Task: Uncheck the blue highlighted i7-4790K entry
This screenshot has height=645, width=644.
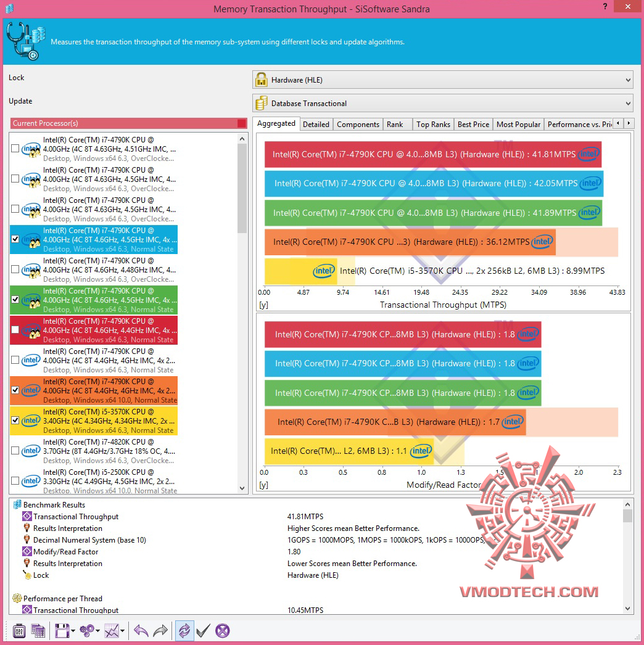Action: point(15,239)
